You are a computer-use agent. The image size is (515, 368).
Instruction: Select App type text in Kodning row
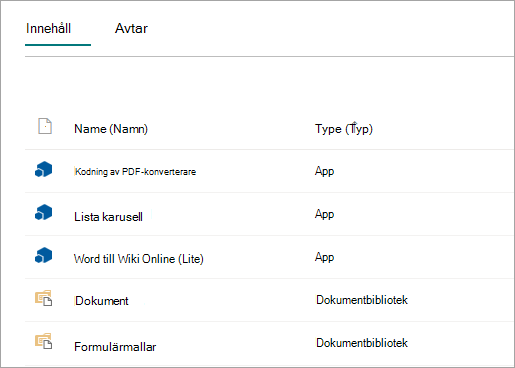click(x=324, y=171)
